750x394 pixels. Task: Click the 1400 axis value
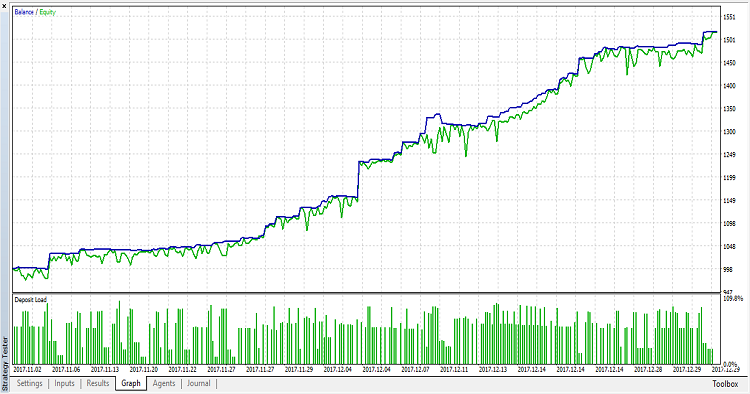pos(729,86)
